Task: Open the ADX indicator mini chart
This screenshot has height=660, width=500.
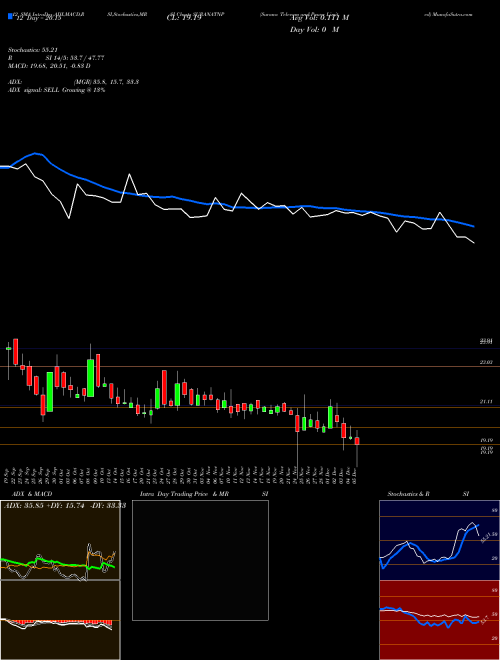Action: (x=60, y=540)
